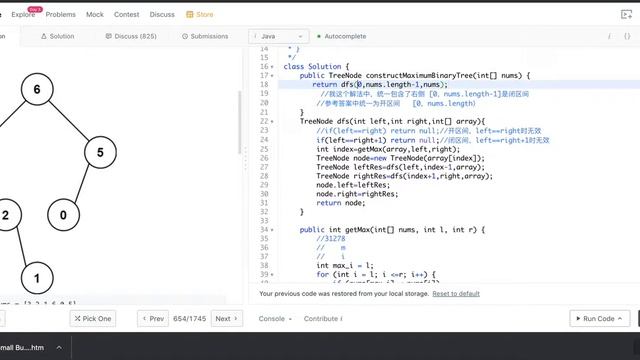Toggle the Autocomplete indicator

pos(342,36)
